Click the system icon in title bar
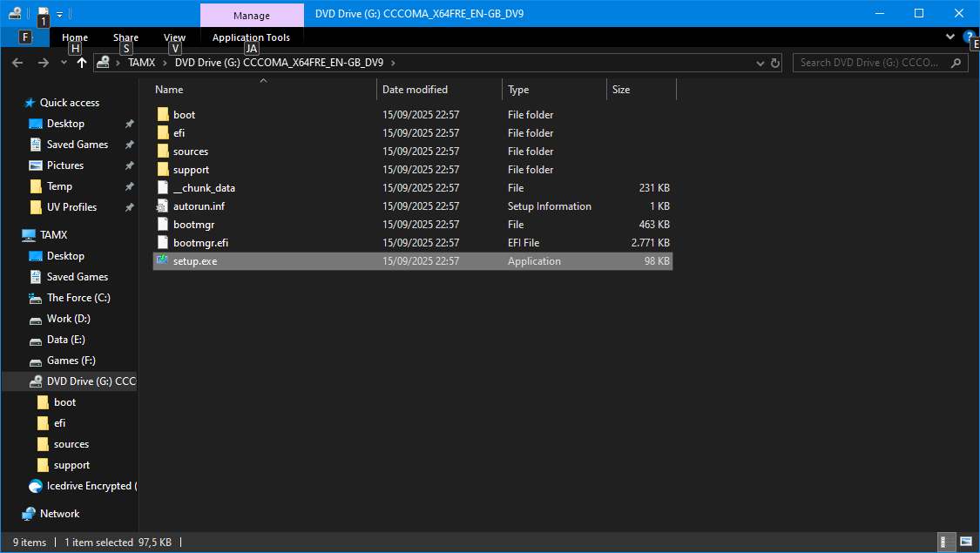This screenshot has height=553, width=980. (15, 13)
